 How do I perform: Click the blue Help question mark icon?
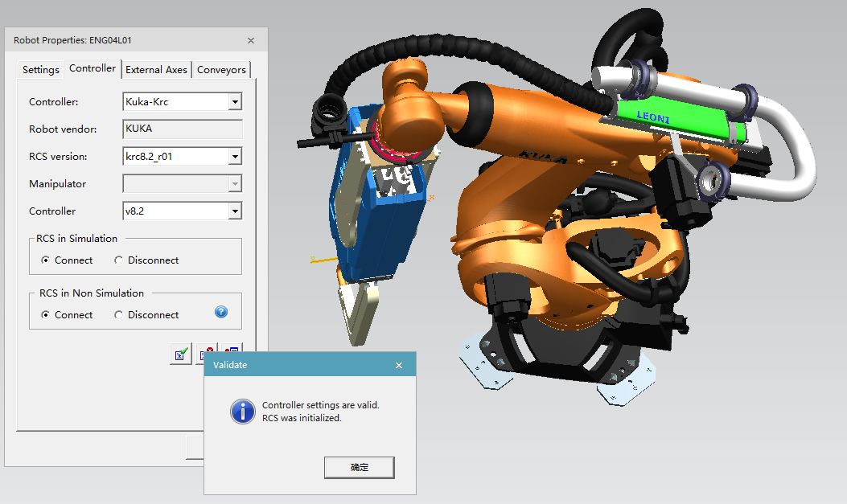[x=220, y=312]
